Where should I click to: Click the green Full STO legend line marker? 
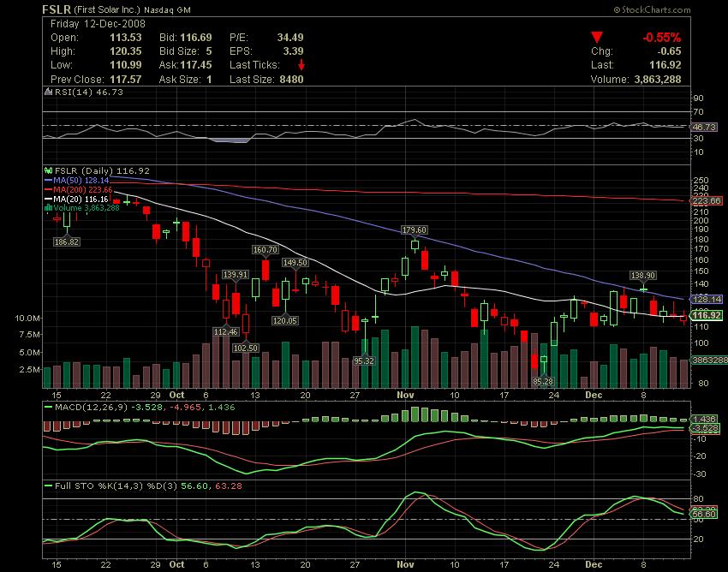[48, 486]
